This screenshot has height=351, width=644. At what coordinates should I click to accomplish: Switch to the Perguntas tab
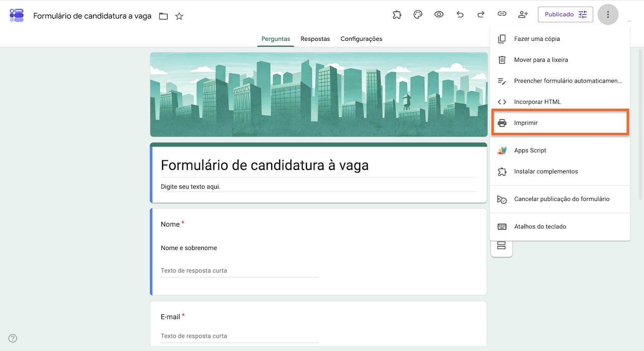(x=276, y=39)
